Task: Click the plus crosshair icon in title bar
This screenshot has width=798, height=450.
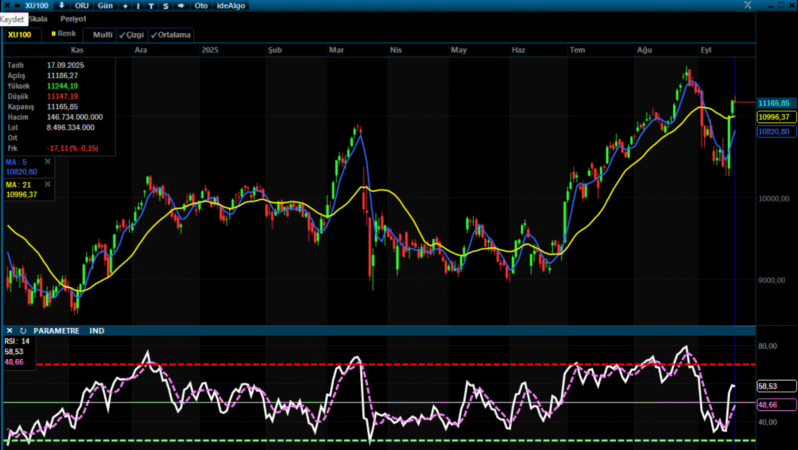Action: pyautogui.click(x=126, y=6)
